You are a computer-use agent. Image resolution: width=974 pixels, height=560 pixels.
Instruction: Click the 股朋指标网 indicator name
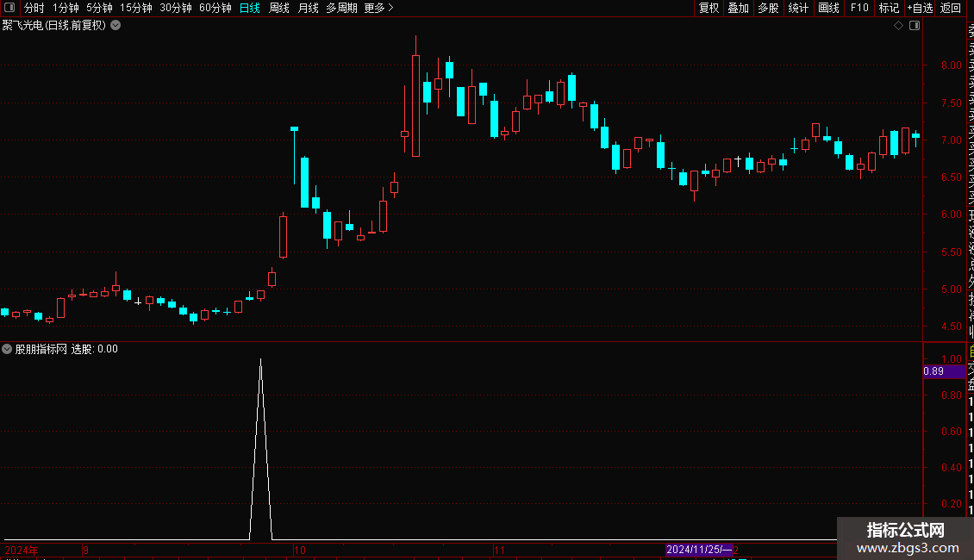click(41, 349)
